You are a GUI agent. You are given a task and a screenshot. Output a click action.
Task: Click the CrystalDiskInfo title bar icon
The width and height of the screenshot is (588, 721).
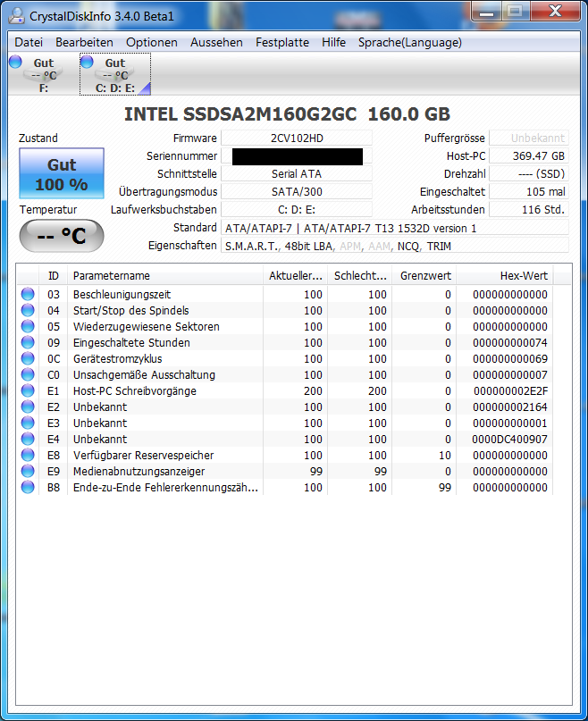pos(17,15)
